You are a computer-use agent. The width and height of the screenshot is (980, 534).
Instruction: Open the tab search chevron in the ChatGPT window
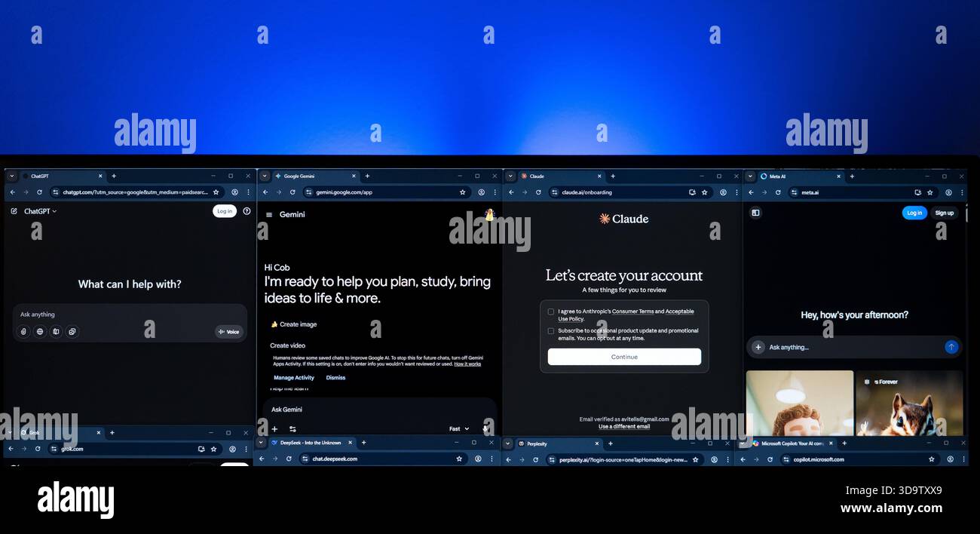11,176
